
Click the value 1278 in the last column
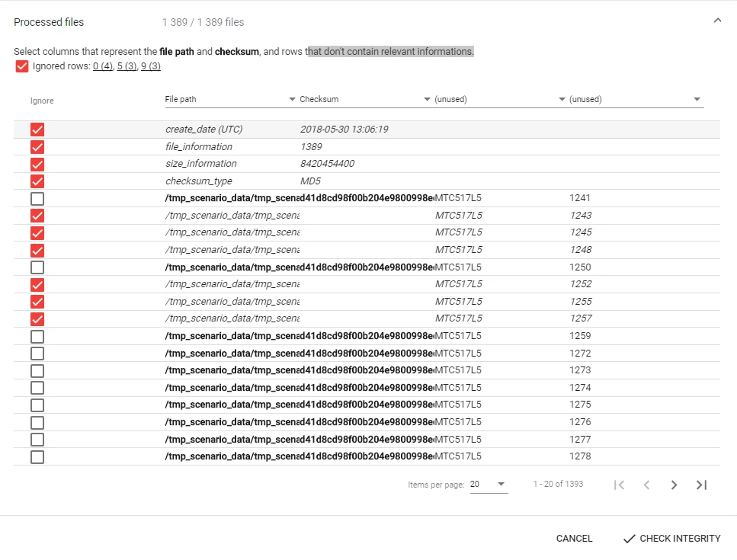point(580,456)
